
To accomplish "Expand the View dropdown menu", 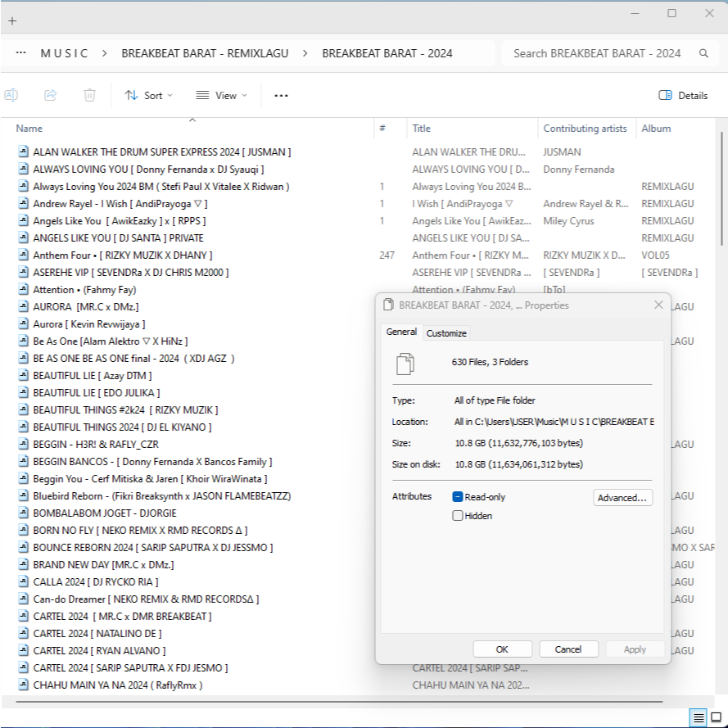I will (221, 95).
